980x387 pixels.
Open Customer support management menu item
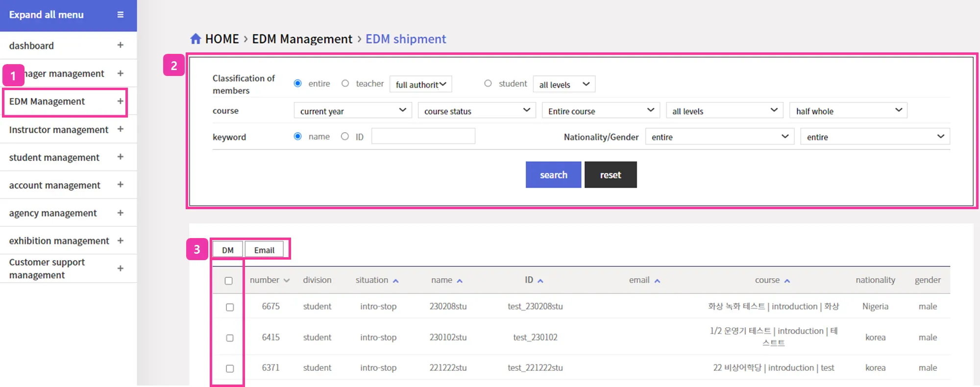tap(47, 268)
